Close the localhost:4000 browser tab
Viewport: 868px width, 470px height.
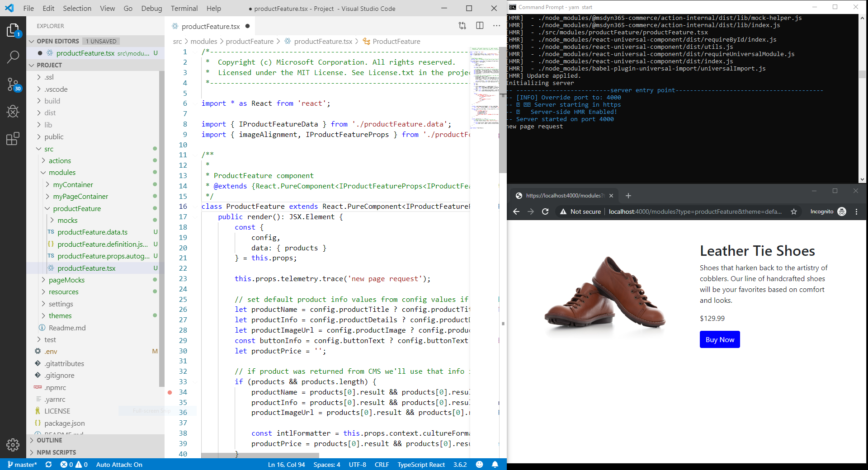coord(611,196)
